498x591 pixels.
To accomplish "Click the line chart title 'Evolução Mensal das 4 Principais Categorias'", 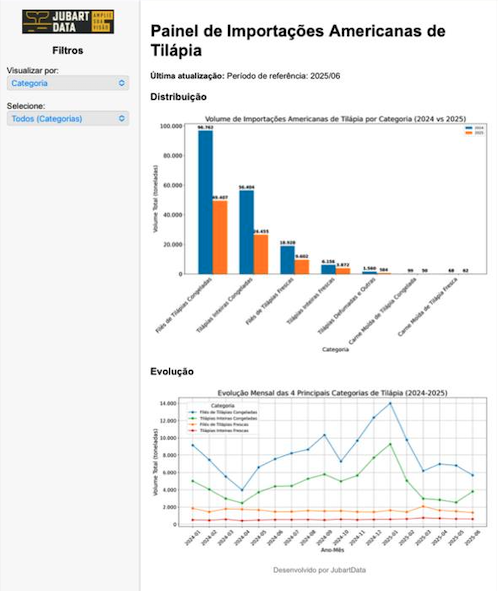I will point(333,393).
